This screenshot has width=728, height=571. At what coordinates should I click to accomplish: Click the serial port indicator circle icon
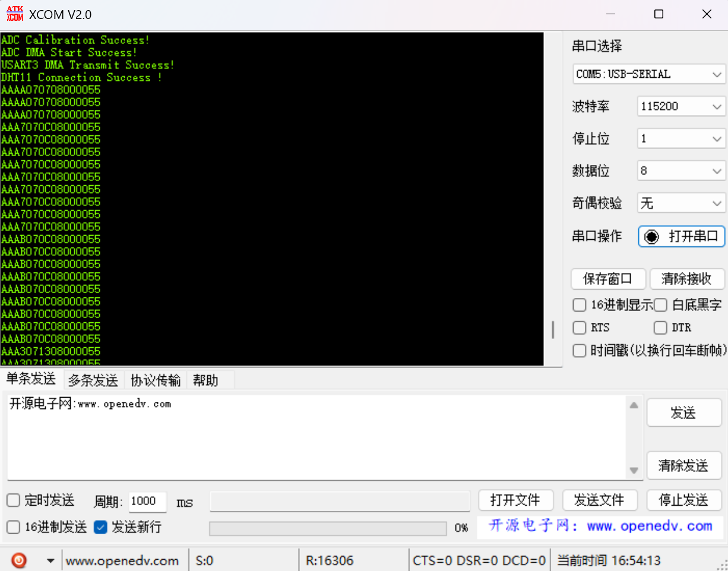651,236
